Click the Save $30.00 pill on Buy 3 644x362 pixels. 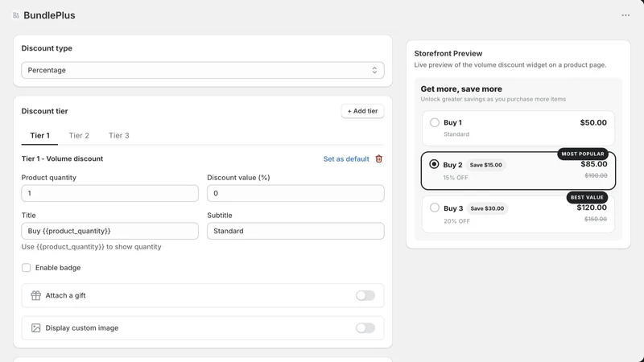(x=487, y=208)
